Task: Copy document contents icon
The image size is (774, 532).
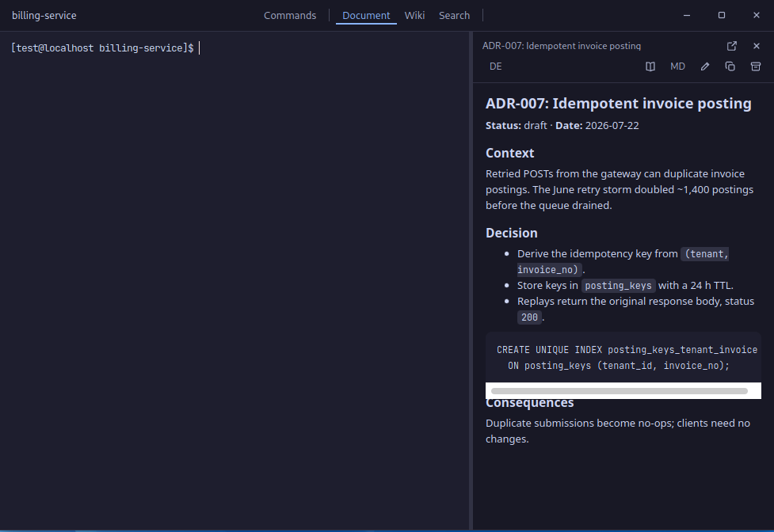Action: pos(730,66)
